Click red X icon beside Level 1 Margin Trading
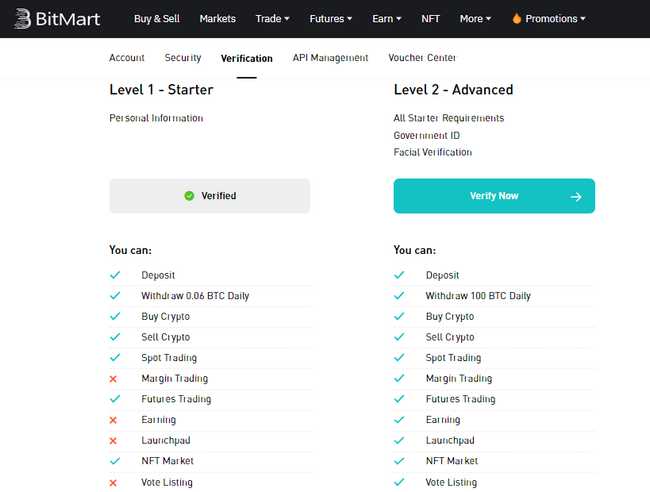Viewport: 650px width, 492px height. pyautogui.click(x=114, y=379)
